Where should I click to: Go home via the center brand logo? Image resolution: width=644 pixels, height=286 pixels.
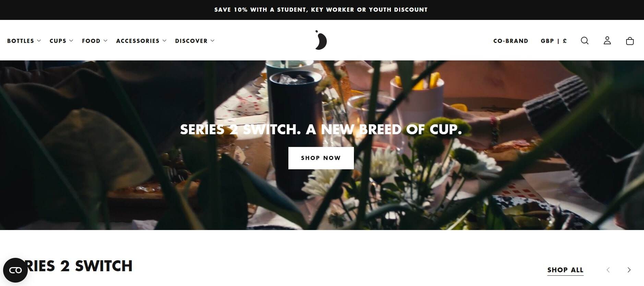[321, 40]
